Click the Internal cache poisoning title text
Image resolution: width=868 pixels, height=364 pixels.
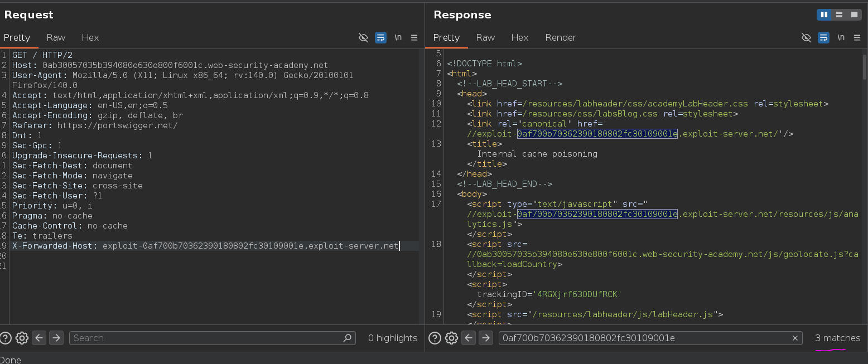pos(537,154)
